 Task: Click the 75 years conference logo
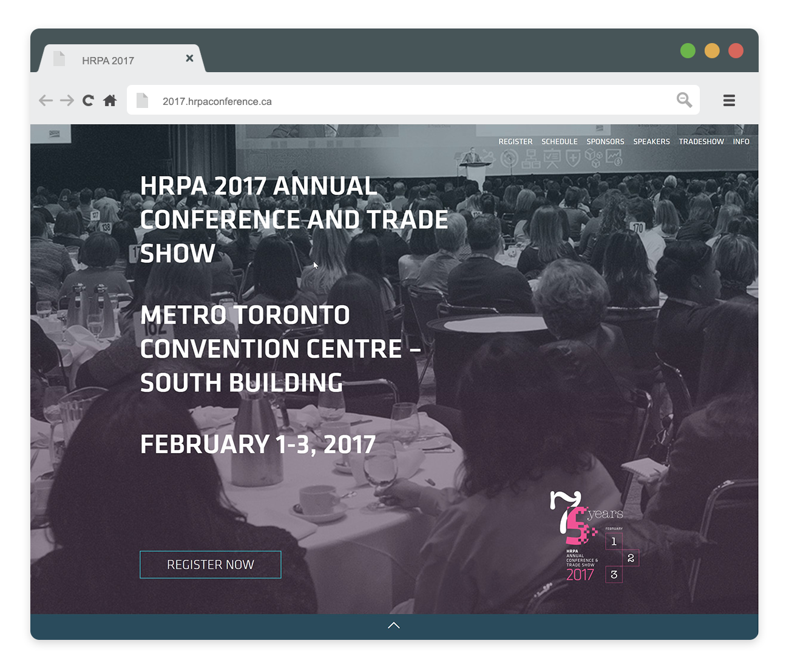[594, 537]
